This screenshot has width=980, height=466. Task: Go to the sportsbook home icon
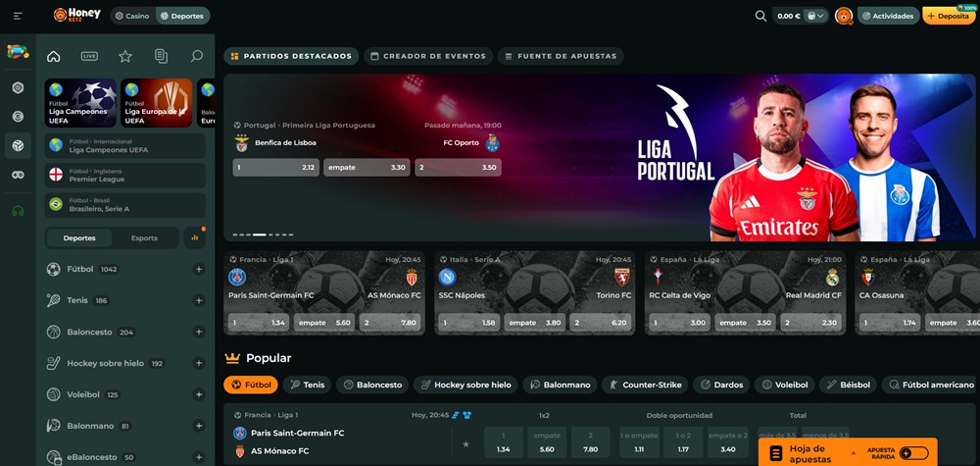tap(54, 56)
